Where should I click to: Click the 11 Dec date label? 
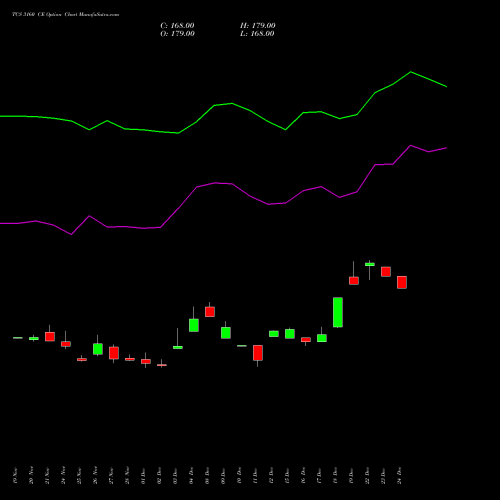(x=255, y=475)
